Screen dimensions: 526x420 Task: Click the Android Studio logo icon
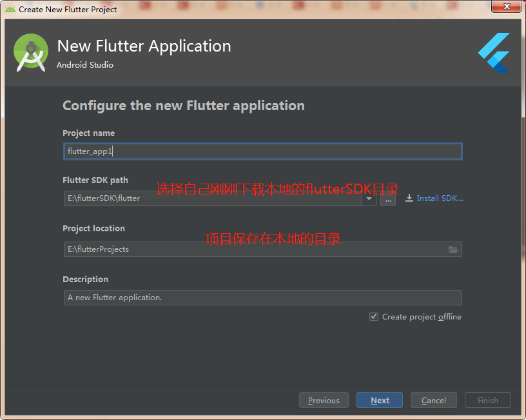click(x=31, y=53)
